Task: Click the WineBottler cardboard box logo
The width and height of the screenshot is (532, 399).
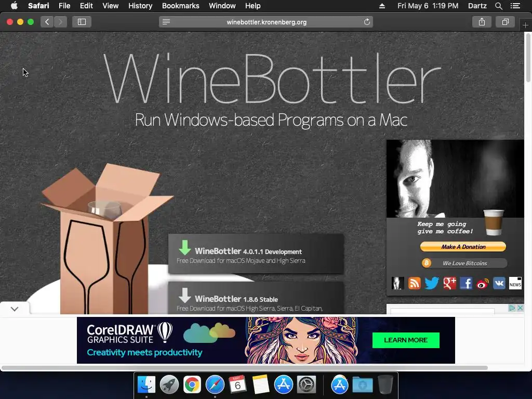Action: coord(106,239)
